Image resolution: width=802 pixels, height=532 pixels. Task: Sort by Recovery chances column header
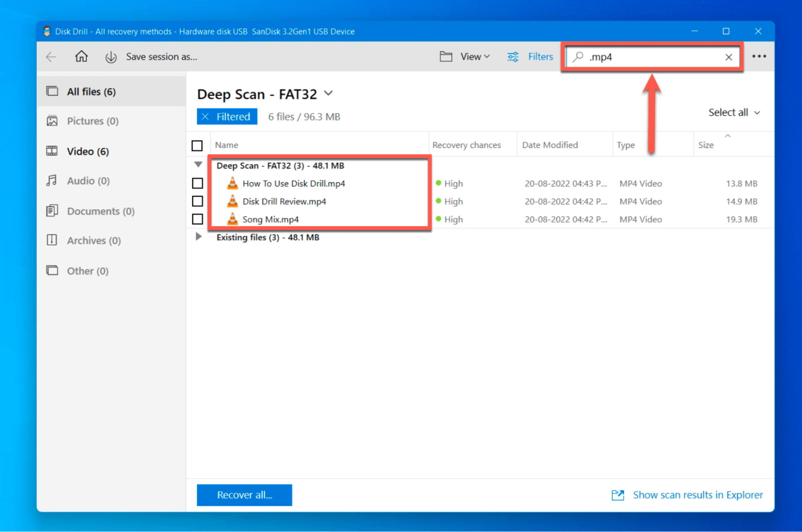[x=466, y=145]
